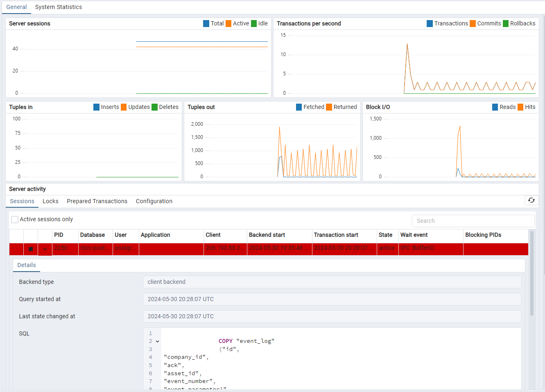Click the sessions Search input field
Viewport: 545px width, 392px height.
(473, 221)
